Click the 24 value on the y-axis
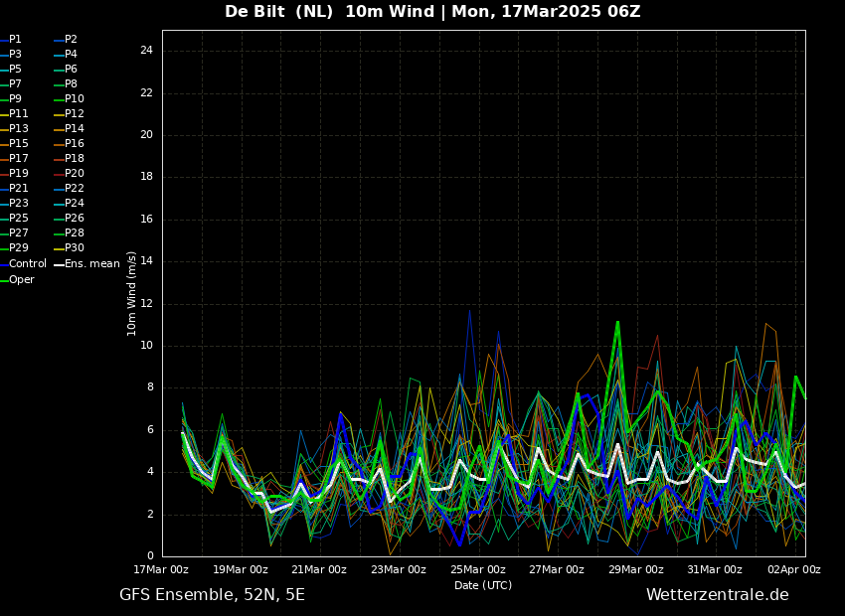845x616 pixels. 146,51
